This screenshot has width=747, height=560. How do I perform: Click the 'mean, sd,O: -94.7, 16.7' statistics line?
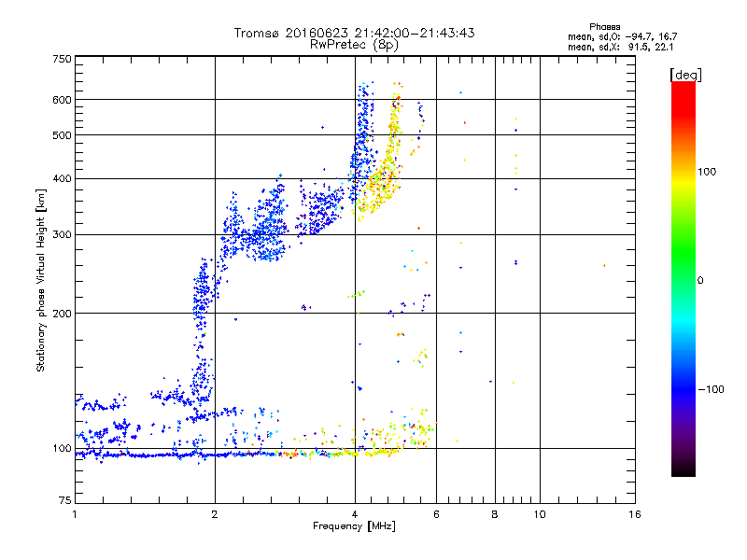click(x=622, y=36)
